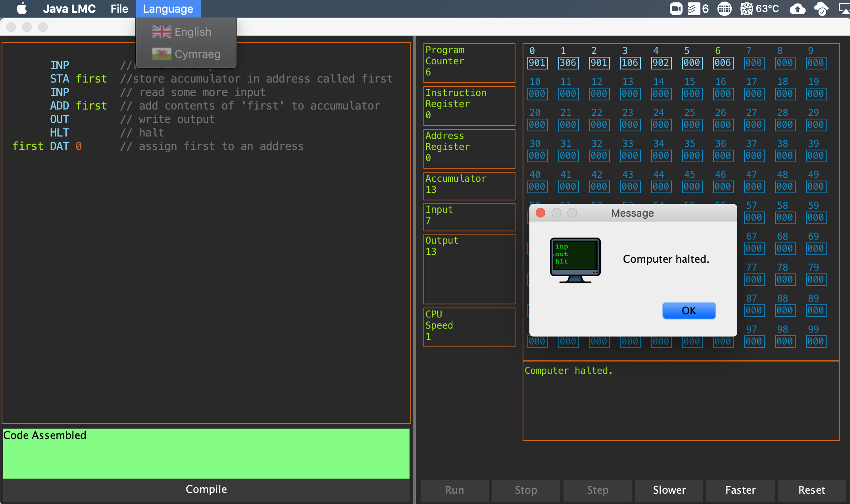Click the 'first DAT 0' code line

pos(47,146)
